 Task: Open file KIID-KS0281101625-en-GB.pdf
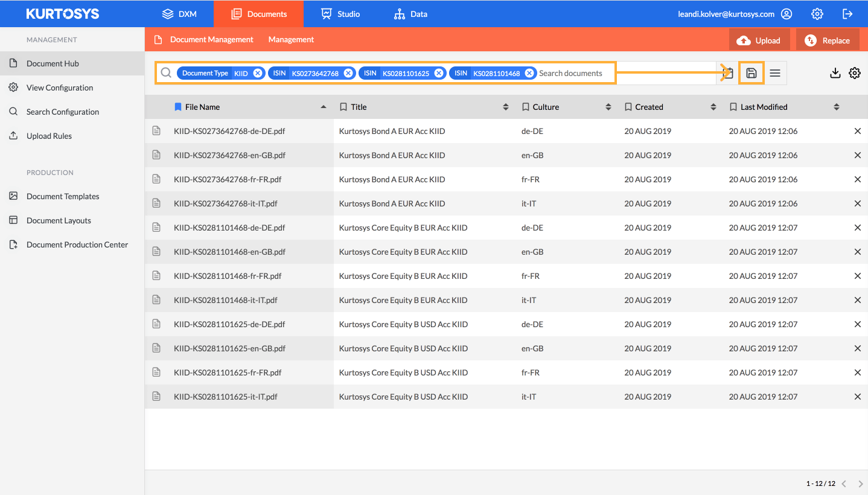tap(229, 348)
